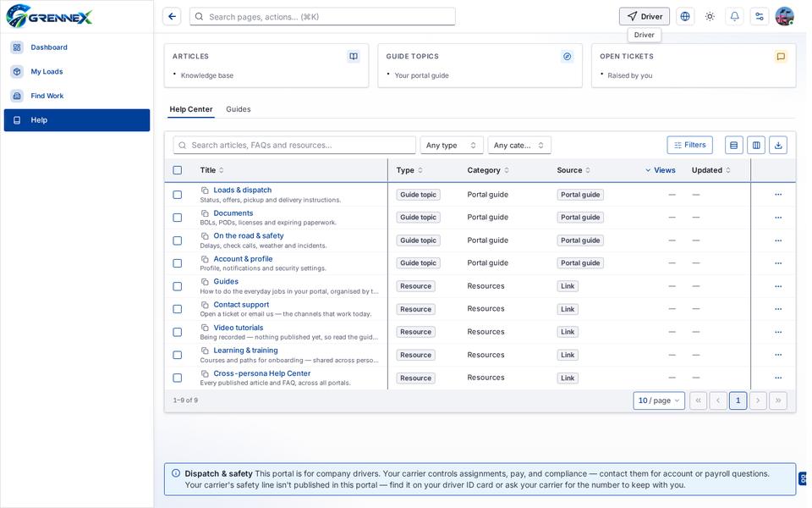Open row actions for Documents

coord(778,218)
